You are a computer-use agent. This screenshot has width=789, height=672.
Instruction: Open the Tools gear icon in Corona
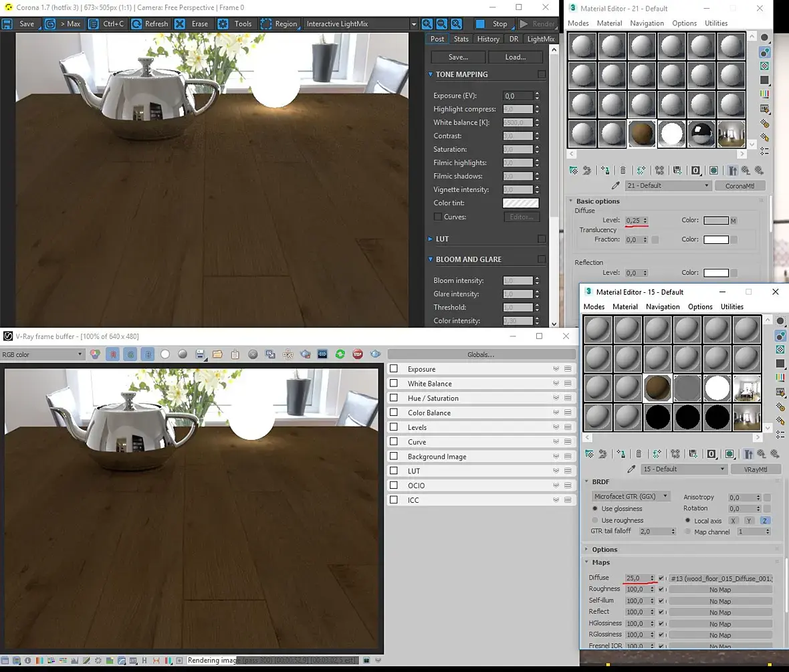223,23
